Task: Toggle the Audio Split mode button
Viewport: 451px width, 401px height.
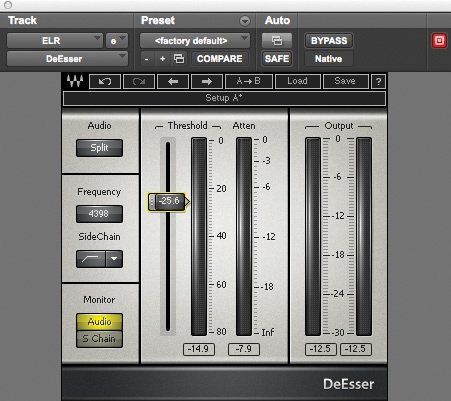Action: [x=99, y=148]
